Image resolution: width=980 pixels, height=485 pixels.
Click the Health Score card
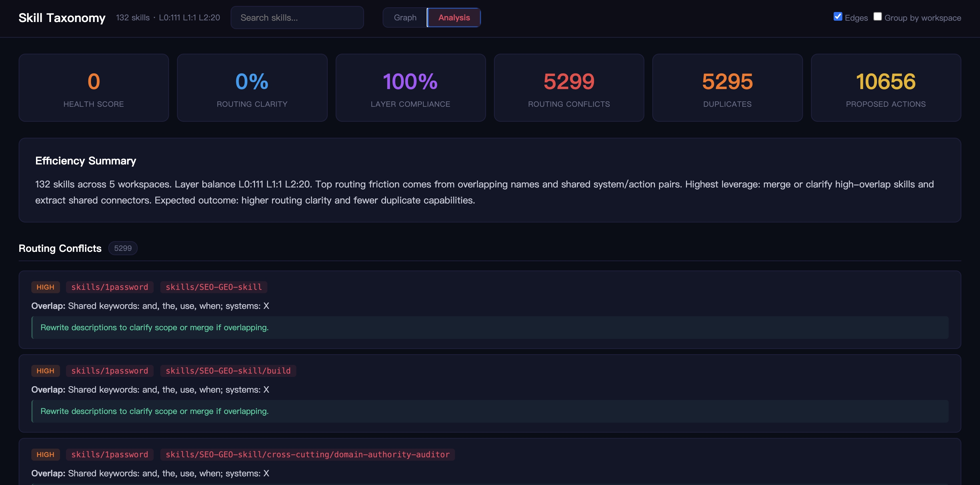point(94,87)
